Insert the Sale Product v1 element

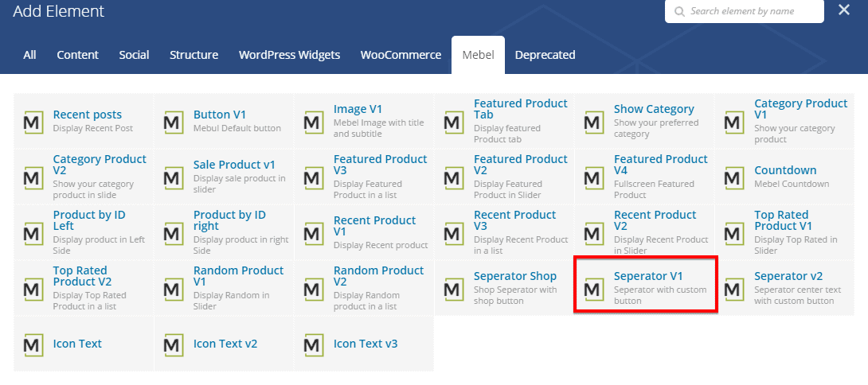click(x=233, y=165)
